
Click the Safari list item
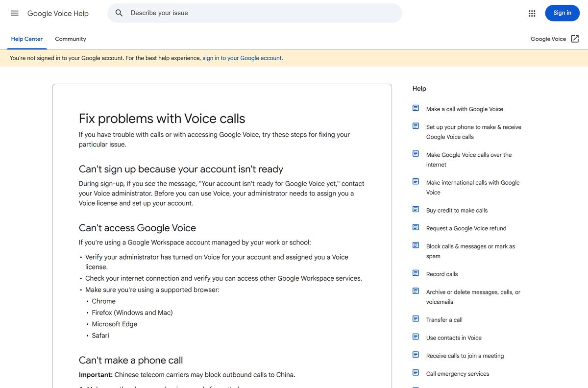click(x=100, y=336)
